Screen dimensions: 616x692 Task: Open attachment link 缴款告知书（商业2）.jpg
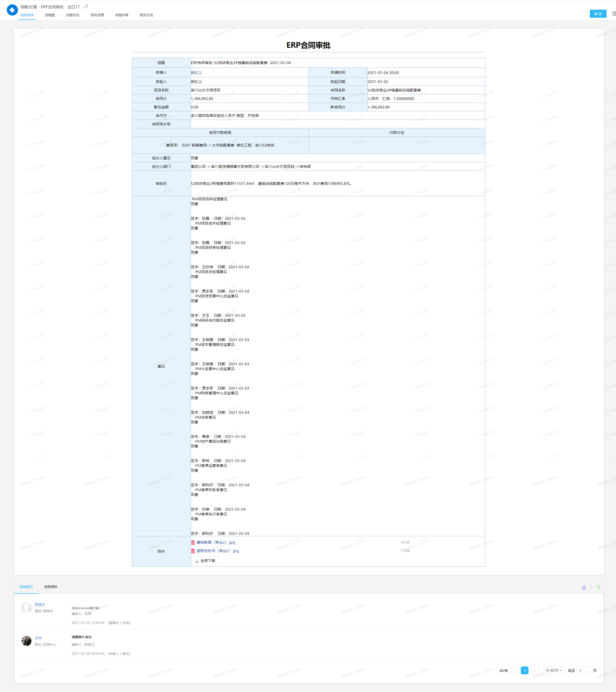pos(218,551)
